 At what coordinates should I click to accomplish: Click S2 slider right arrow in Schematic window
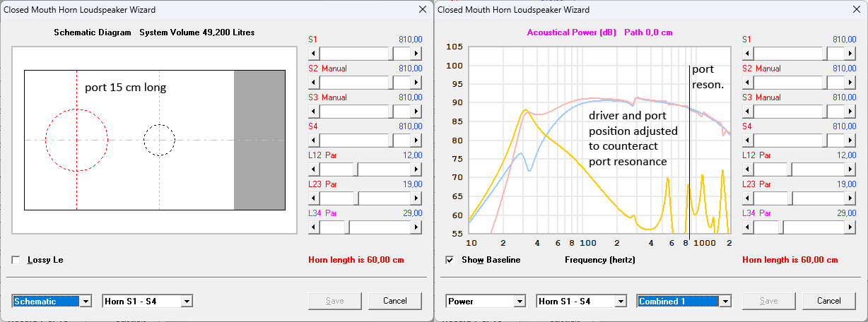click(416, 83)
